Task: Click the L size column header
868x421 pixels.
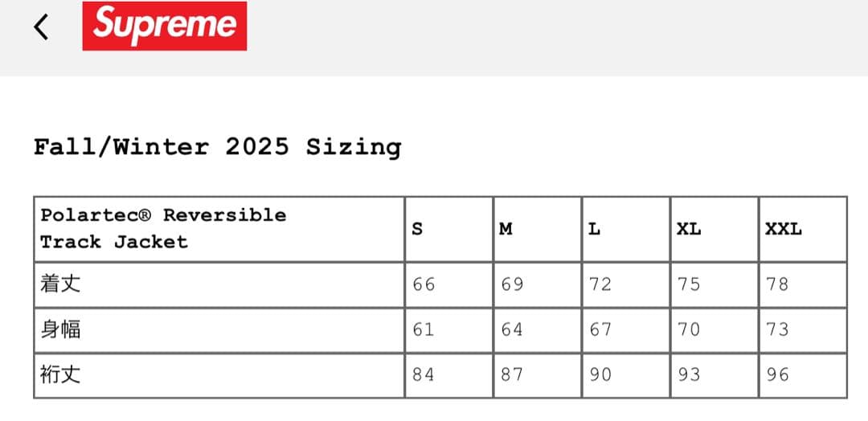Action: (x=594, y=229)
